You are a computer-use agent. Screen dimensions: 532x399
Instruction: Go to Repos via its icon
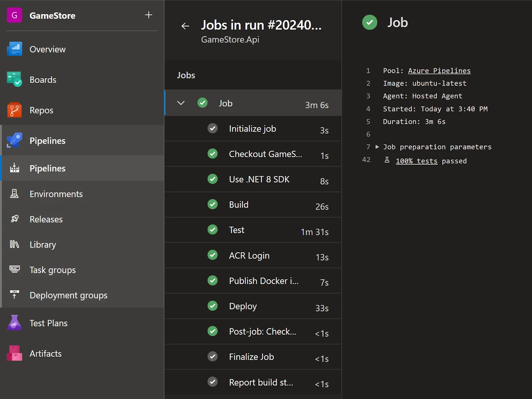point(14,110)
